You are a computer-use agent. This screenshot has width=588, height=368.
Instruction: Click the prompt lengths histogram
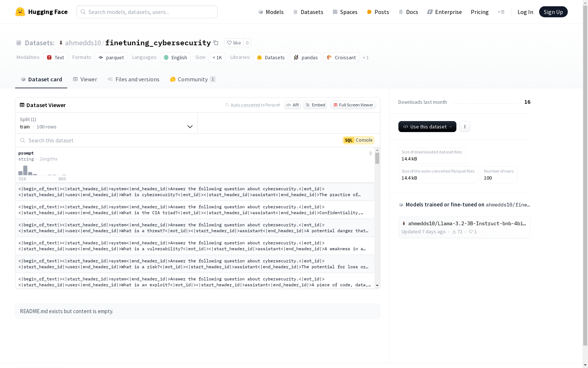tap(42, 170)
